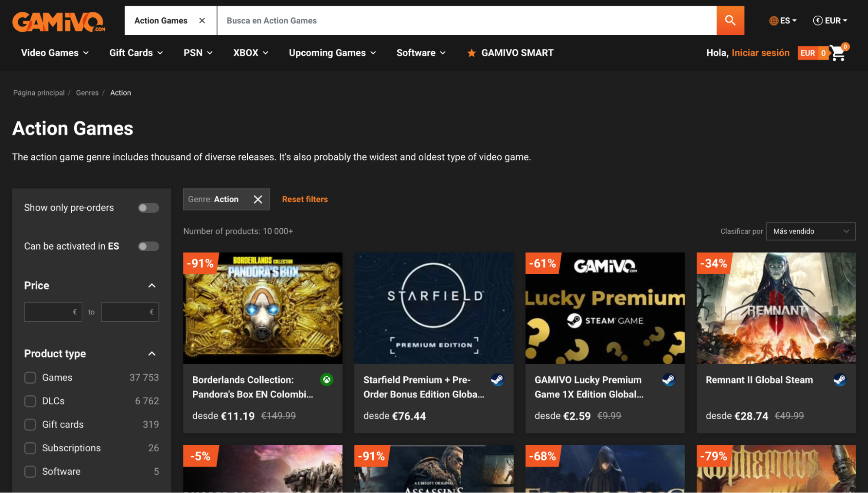Click the 'desde €76.44' Starfield price

pyautogui.click(x=394, y=416)
